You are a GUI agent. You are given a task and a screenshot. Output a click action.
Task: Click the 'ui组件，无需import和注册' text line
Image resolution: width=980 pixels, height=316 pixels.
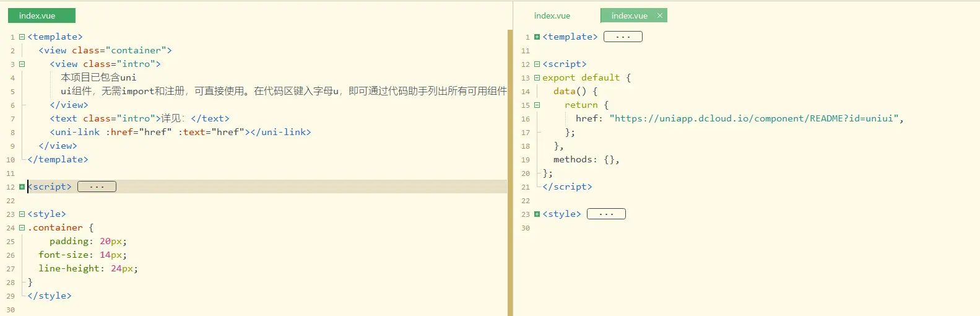point(284,91)
